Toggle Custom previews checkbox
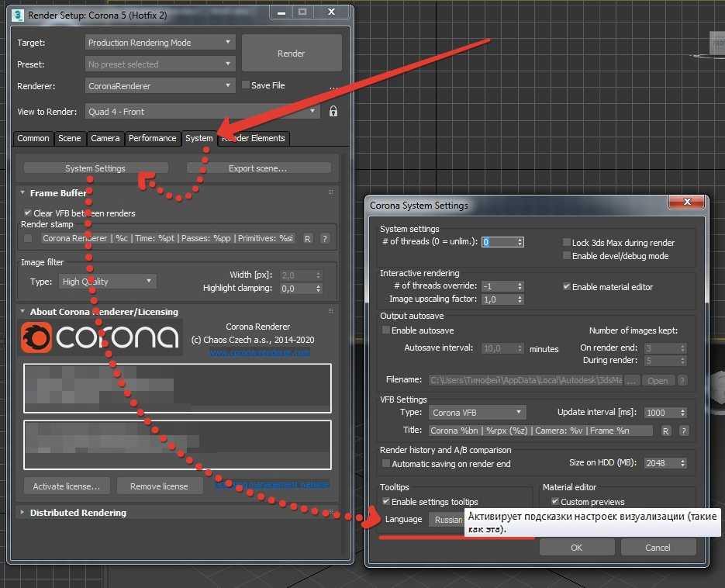 [x=555, y=501]
